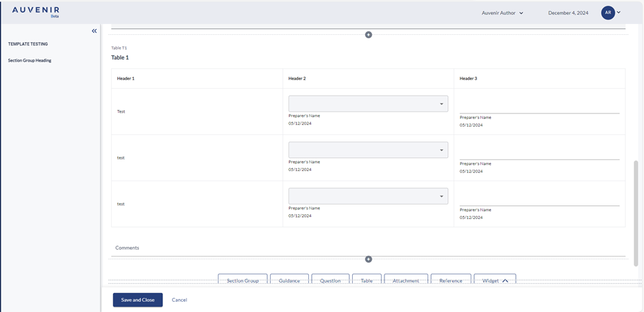Collapse the left sidebar with double-chevron icon

pos(95,31)
